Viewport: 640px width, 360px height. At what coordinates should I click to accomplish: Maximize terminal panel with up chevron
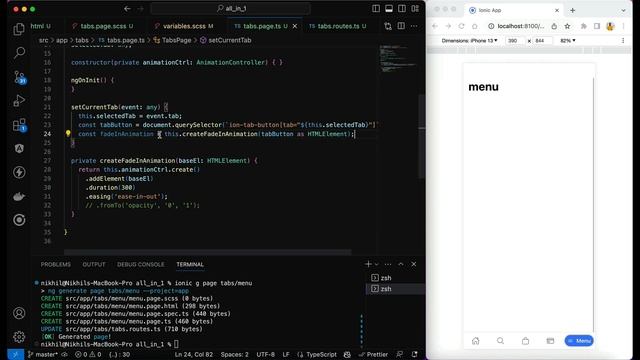click(x=401, y=264)
